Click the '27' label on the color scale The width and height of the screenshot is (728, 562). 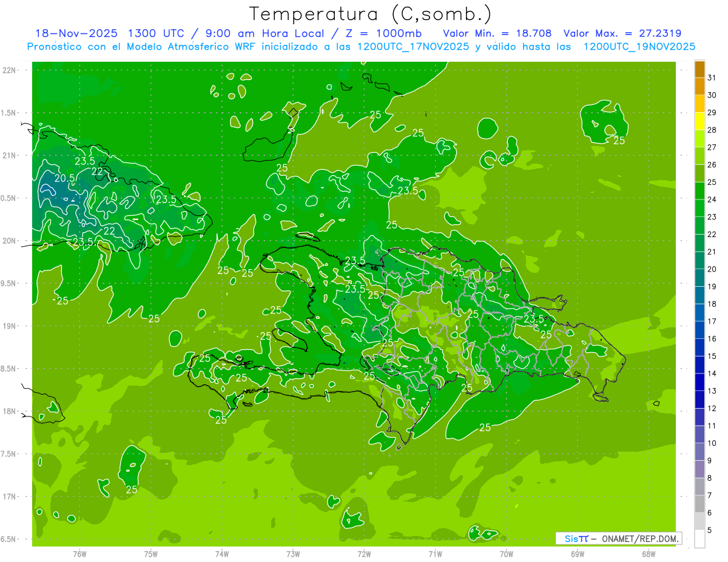point(712,147)
